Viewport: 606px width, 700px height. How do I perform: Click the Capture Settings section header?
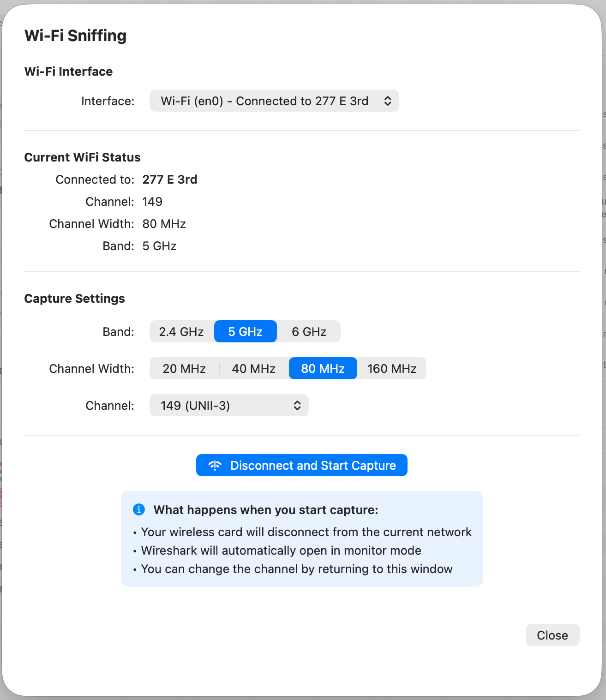click(x=75, y=298)
